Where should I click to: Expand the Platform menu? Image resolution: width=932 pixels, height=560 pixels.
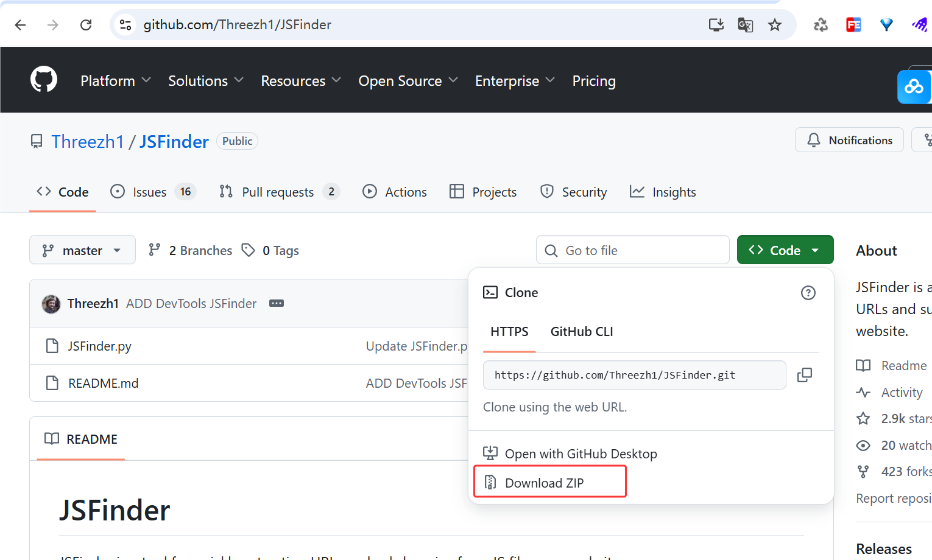(116, 81)
